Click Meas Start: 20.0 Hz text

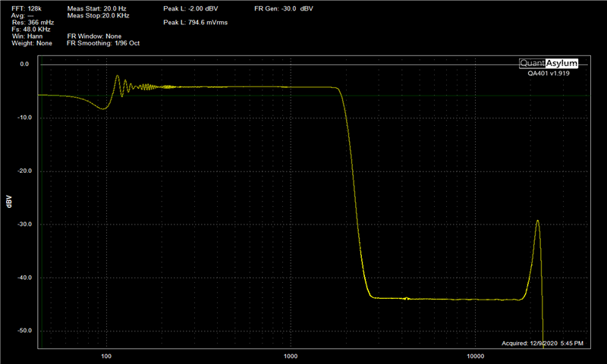(97, 8)
